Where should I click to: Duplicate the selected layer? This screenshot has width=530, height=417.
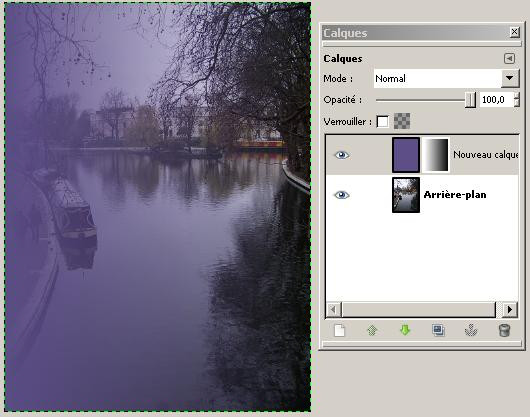pos(438,330)
